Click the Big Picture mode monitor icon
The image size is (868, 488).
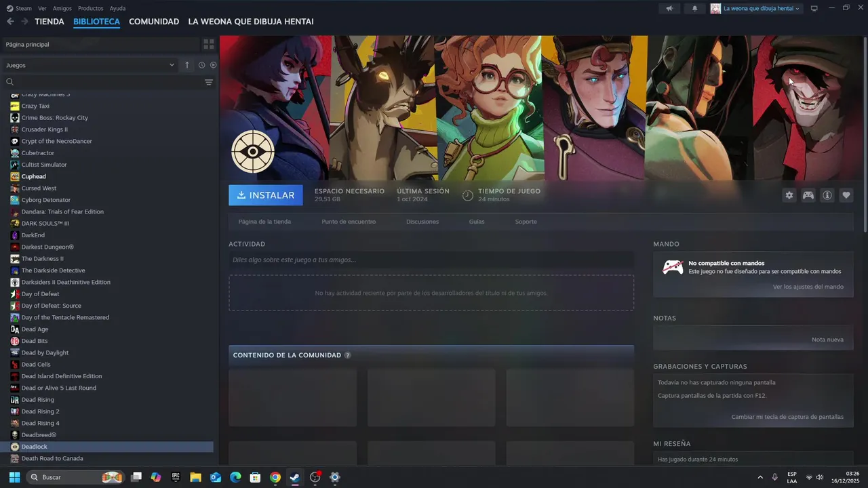click(x=814, y=8)
